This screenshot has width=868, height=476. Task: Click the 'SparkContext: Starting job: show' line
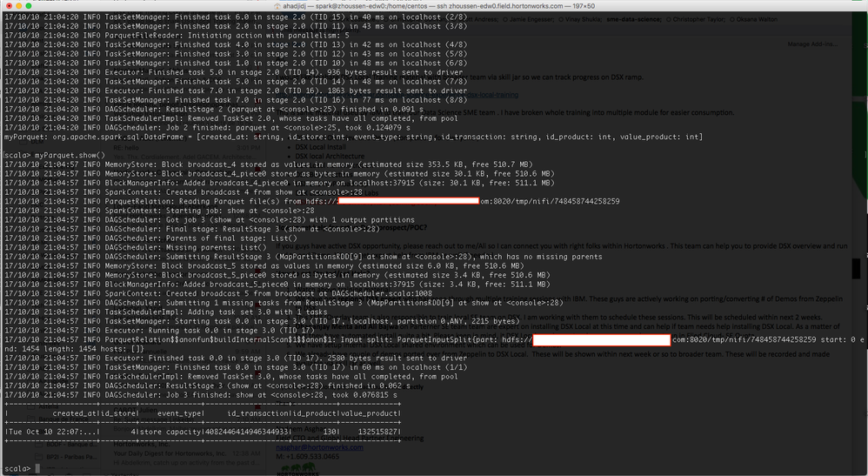(159, 211)
